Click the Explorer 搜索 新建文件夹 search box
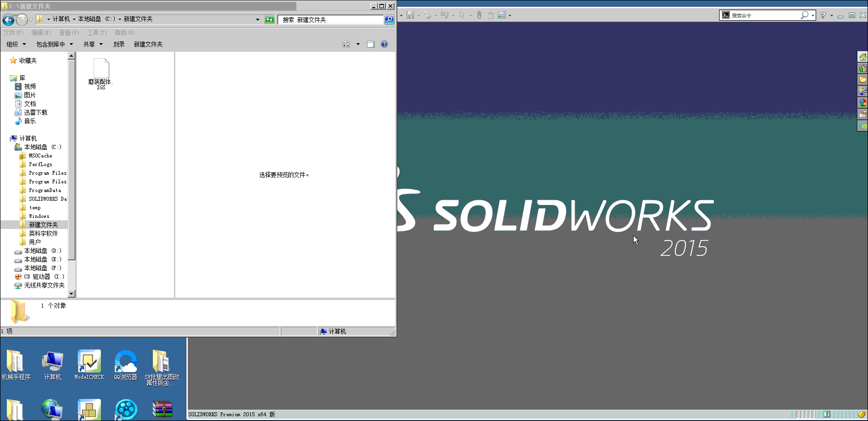The width and height of the screenshot is (868, 421). click(330, 20)
